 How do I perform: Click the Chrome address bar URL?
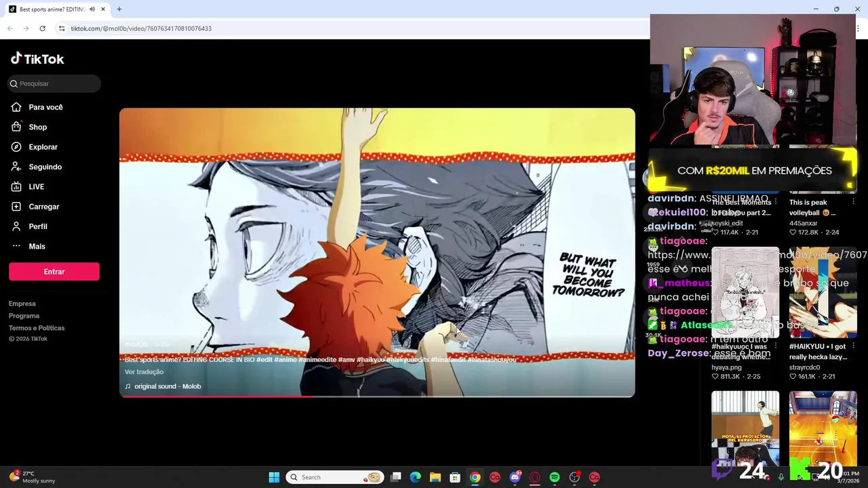click(x=141, y=28)
